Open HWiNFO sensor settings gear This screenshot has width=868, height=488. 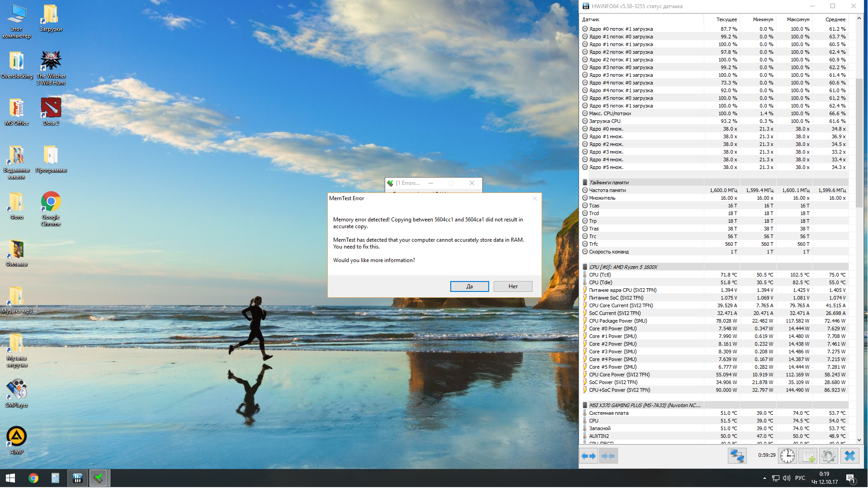(829, 456)
